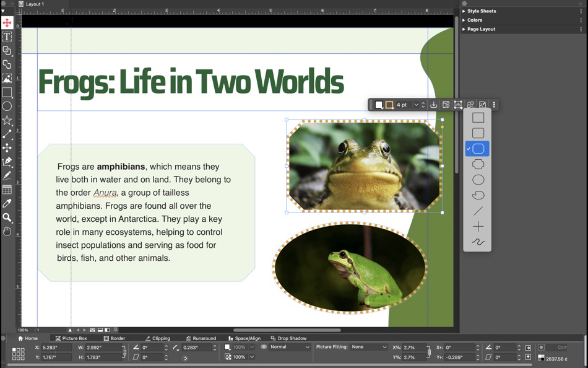Toggle the X%/Y% scale chain lock
The height and width of the screenshot is (368, 588).
coord(429,353)
